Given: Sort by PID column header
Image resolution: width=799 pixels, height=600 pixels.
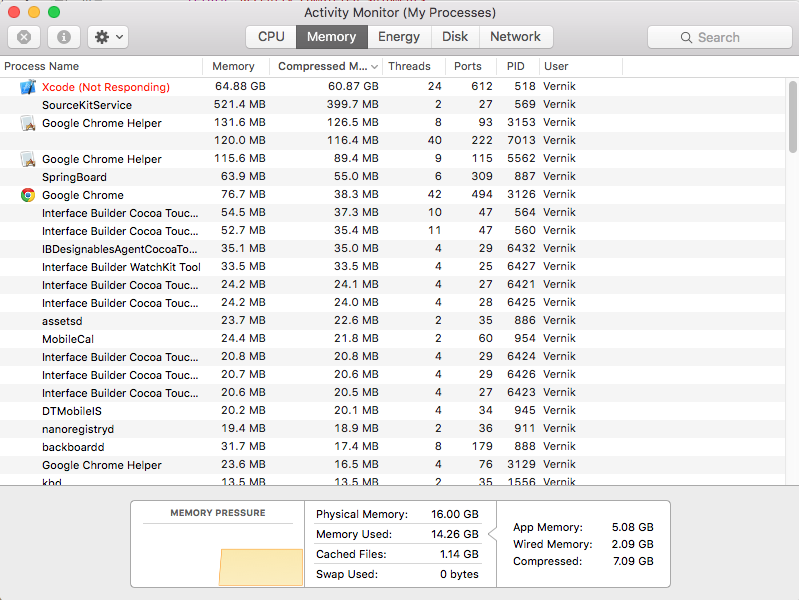Looking at the screenshot, I should 516,66.
